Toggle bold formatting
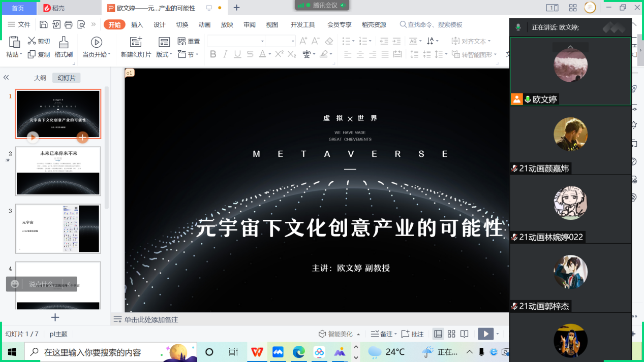 [213, 54]
